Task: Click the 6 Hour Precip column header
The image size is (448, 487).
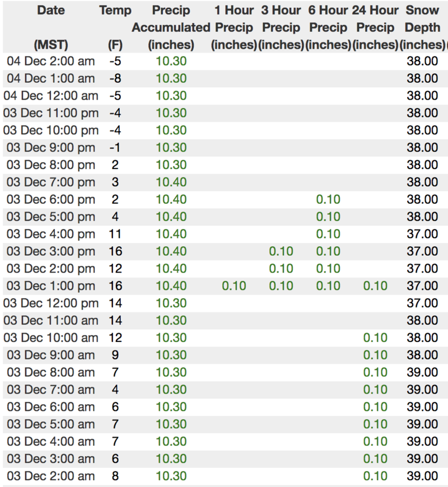Action: (x=328, y=27)
